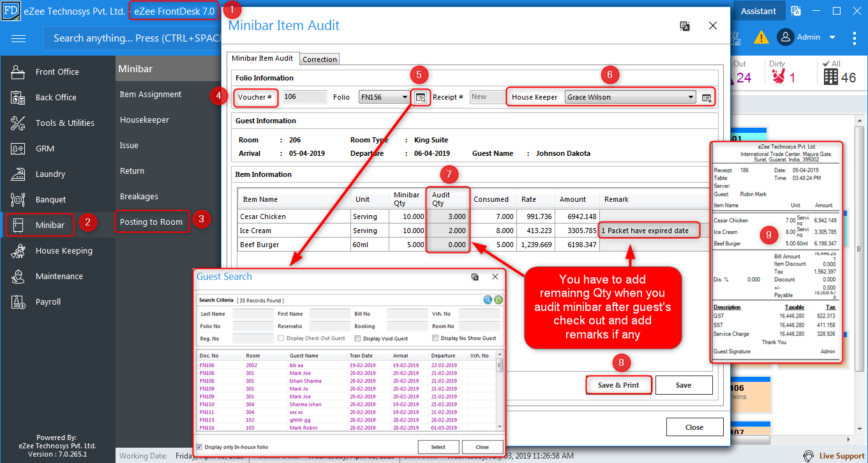Screen dimensions: 868x463
Task: Click the global search box in main window
Action: click(133, 38)
